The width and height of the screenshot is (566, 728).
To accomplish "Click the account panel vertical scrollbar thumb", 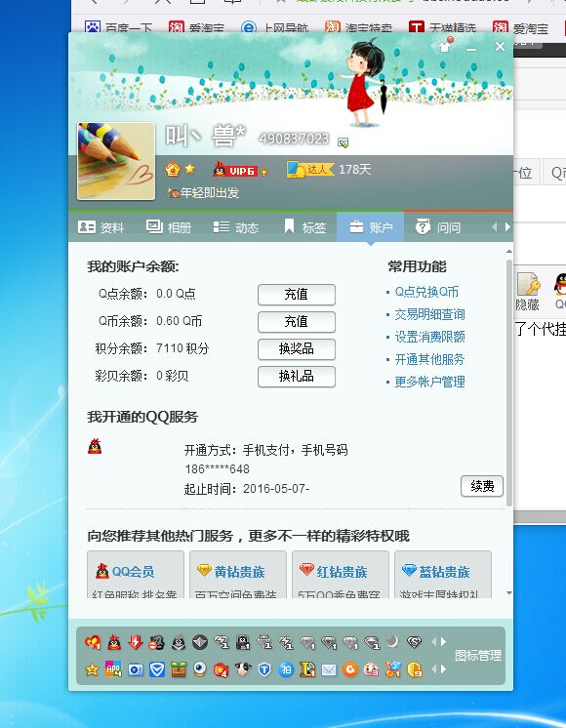I will (x=508, y=383).
